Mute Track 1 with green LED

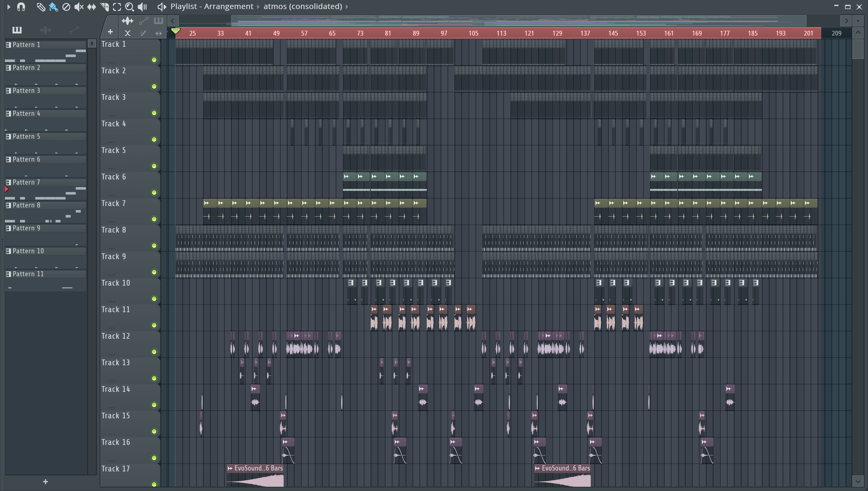click(x=154, y=60)
